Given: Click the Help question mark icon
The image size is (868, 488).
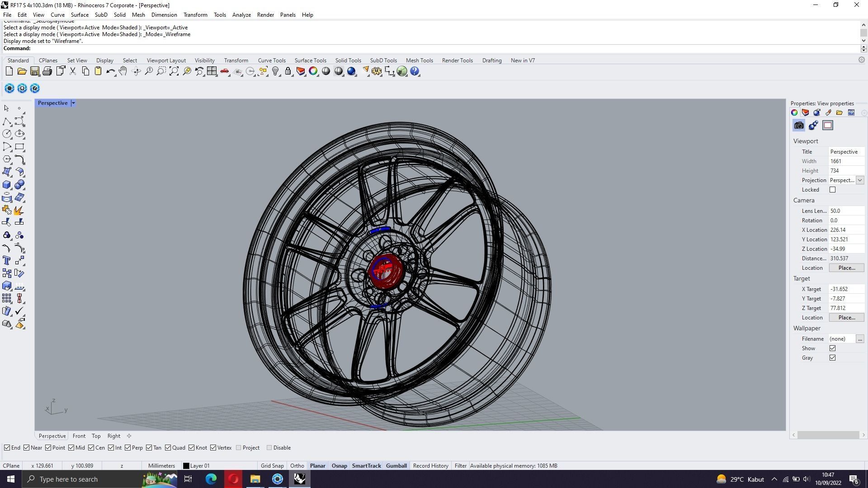Looking at the screenshot, I should [x=415, y=71].
